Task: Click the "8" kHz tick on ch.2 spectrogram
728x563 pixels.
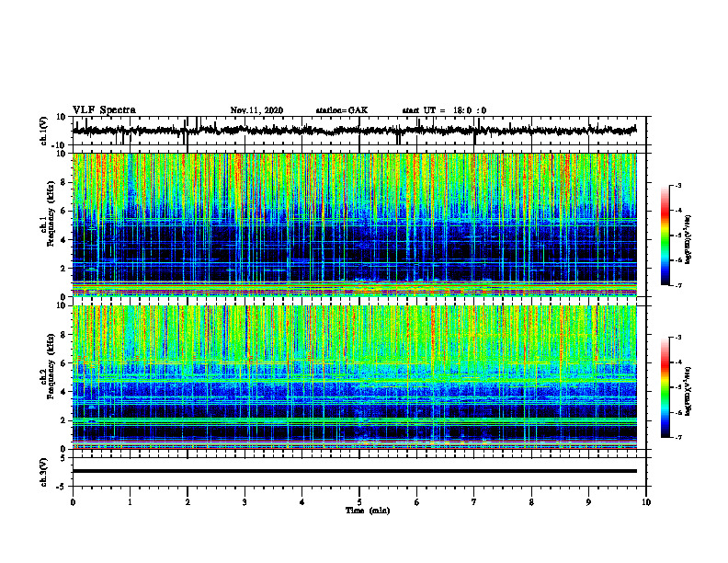Action: click(64, 335)
